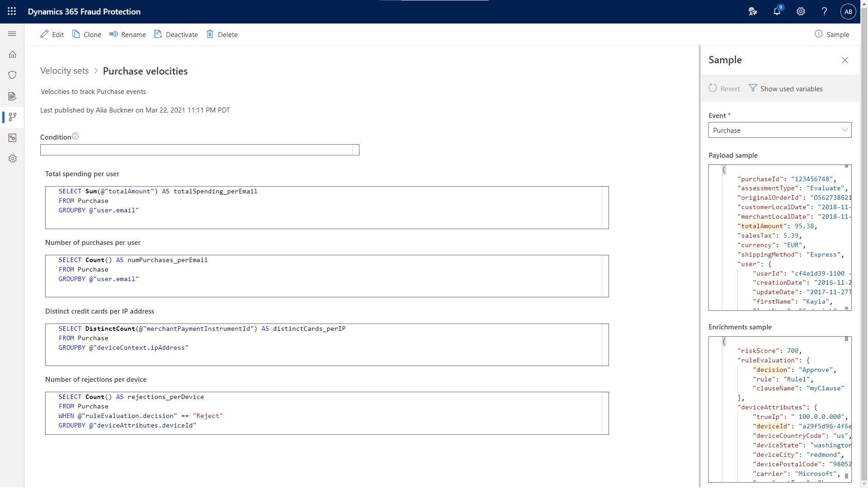Screen dimensions: 868x488
Task: Click highlighted "deviceId" in enrichments
Action: pyautogui.click(x=772, y=426)
